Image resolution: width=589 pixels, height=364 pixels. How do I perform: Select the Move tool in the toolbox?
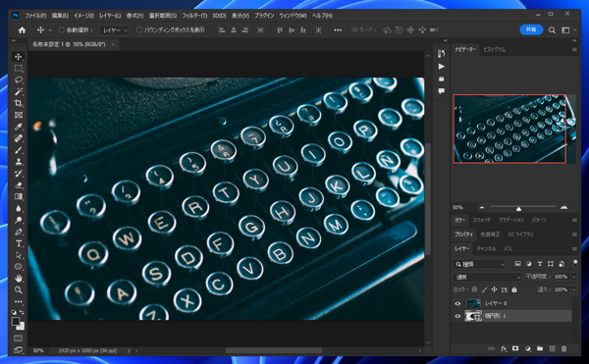[x=18, y=57]
